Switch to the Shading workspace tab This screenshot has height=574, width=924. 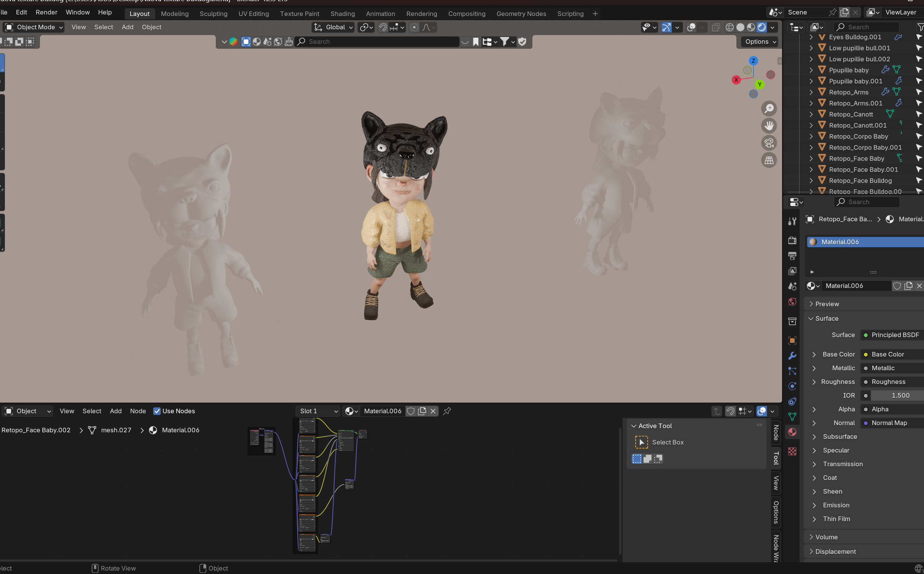[343, 14]
